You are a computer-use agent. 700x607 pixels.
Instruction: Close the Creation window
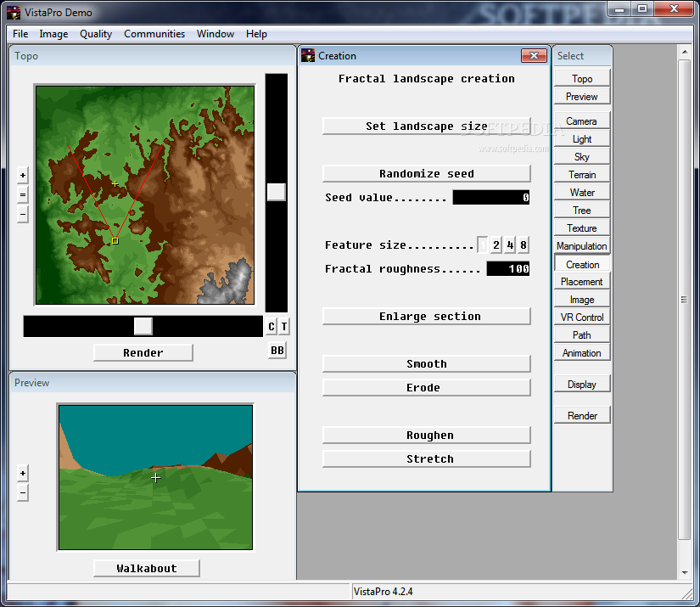click(x=534, y=55)
